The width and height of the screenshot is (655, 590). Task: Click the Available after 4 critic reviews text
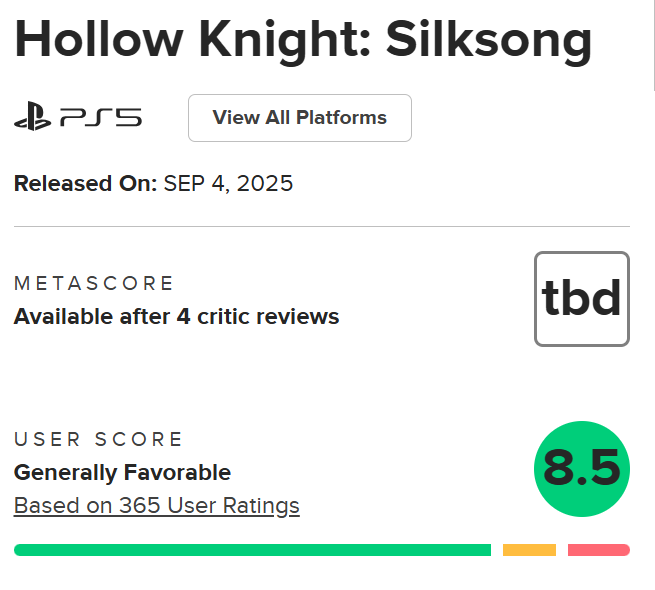pos(176,317)
